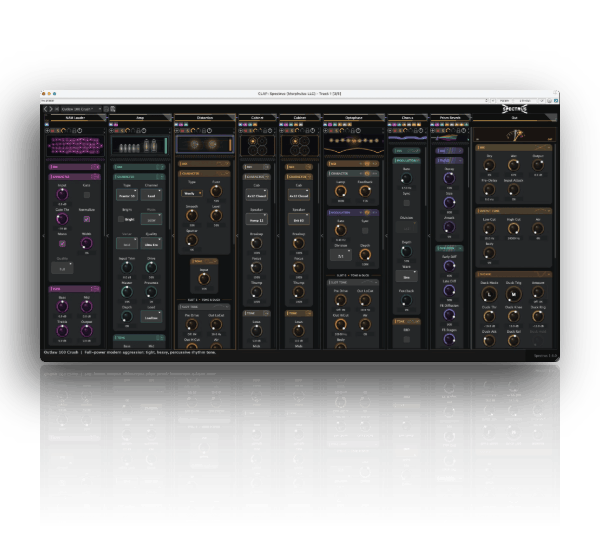Open the Distortion Type dropdown
600x543 pixels.
(192, 194)
